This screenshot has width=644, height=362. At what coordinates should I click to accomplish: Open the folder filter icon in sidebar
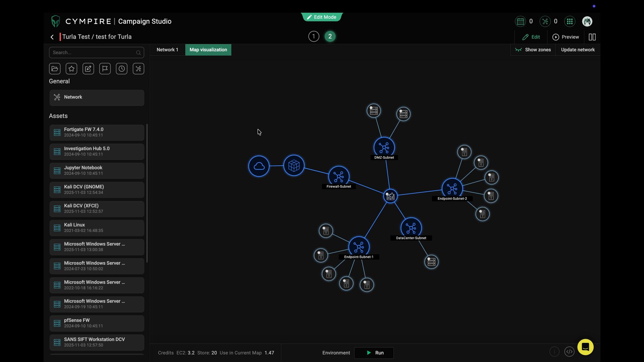pos(55,69)
